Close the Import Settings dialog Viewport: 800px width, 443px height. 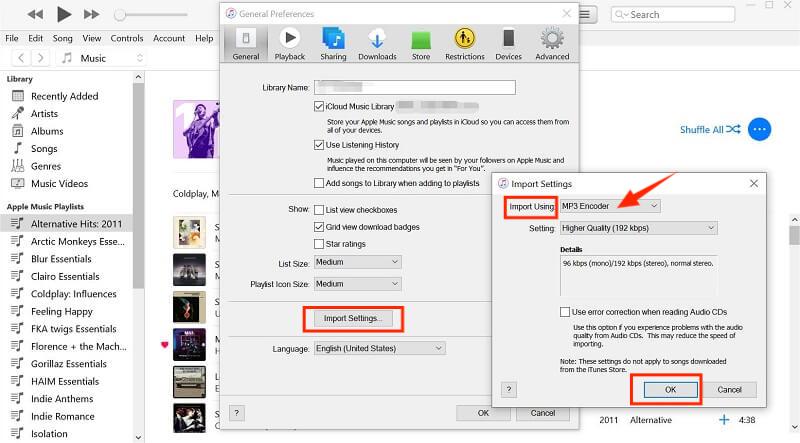pyautogui.click(x=754, y=183)
